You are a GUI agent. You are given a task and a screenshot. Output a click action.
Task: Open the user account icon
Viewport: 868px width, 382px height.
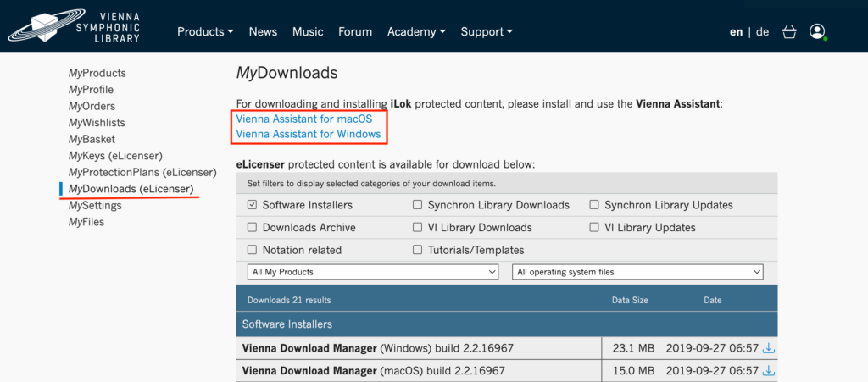(x=817, y=31)
